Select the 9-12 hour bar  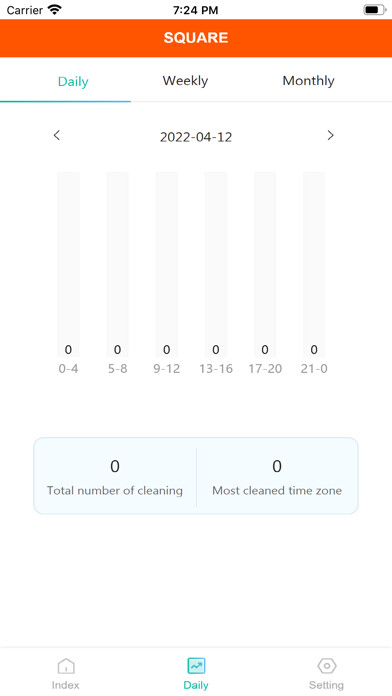pos(166,265)
